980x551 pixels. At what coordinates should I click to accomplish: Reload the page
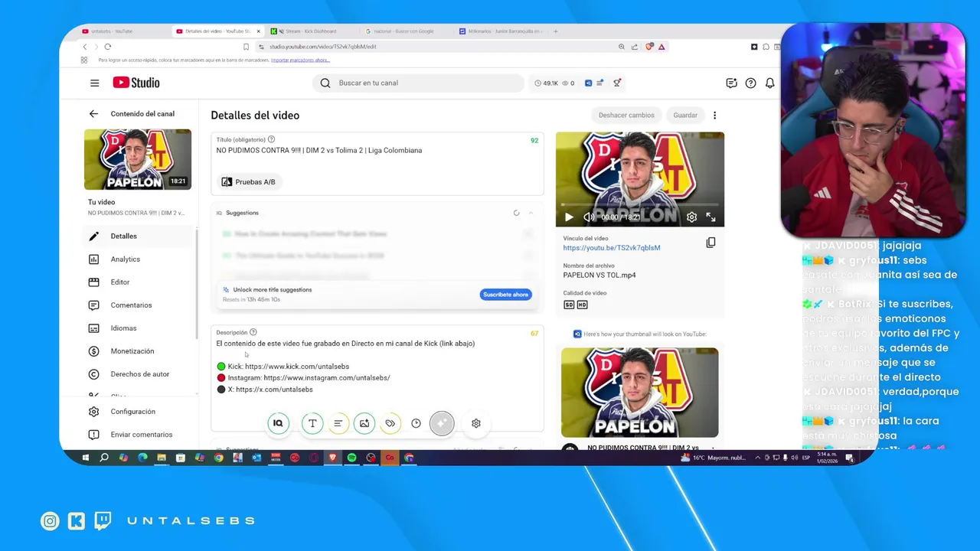pyautogui.click(x=109, y=47)
